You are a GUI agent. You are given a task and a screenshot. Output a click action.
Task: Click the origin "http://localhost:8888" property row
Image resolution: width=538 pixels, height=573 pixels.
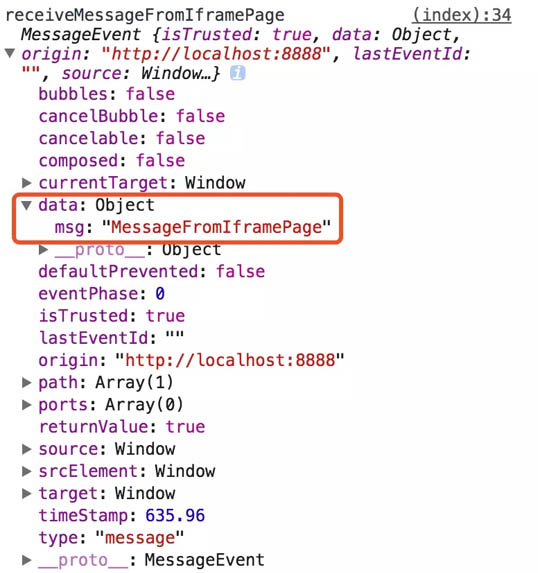192,360
